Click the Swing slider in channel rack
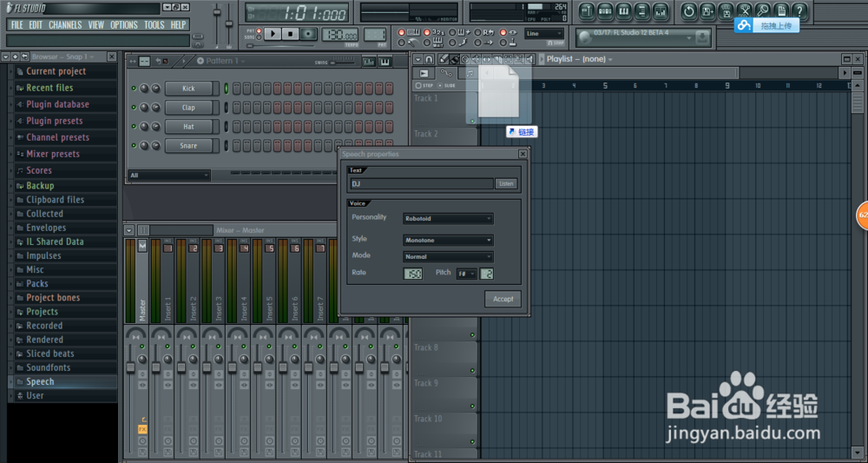The image size is (868, 463). (343, 62)
